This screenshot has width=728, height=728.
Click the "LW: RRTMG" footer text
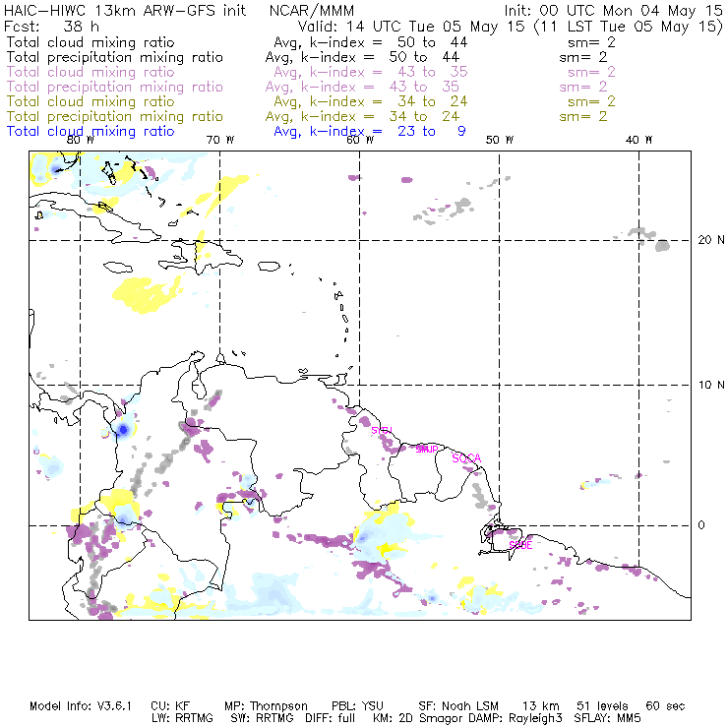point(182,718)
